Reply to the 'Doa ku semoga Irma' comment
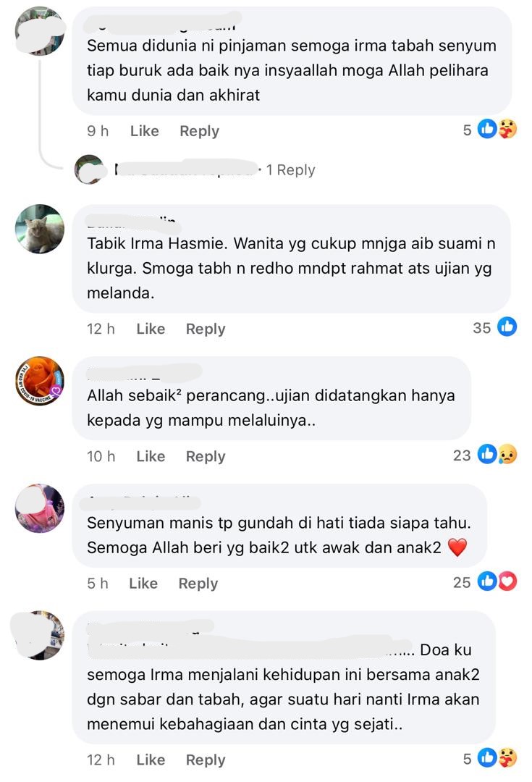Image resolution: width=532 pixels, height=782 pixels. 206,760
